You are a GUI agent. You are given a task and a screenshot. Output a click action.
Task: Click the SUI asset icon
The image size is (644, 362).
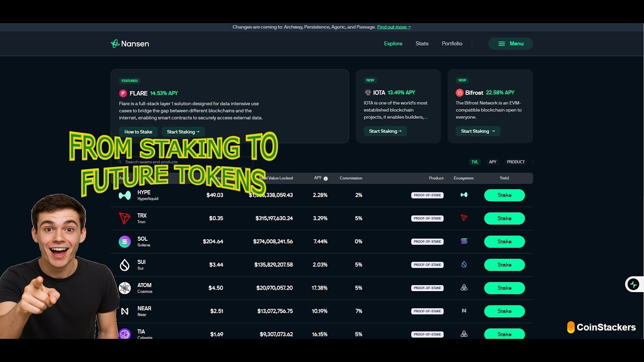(125, 265)
